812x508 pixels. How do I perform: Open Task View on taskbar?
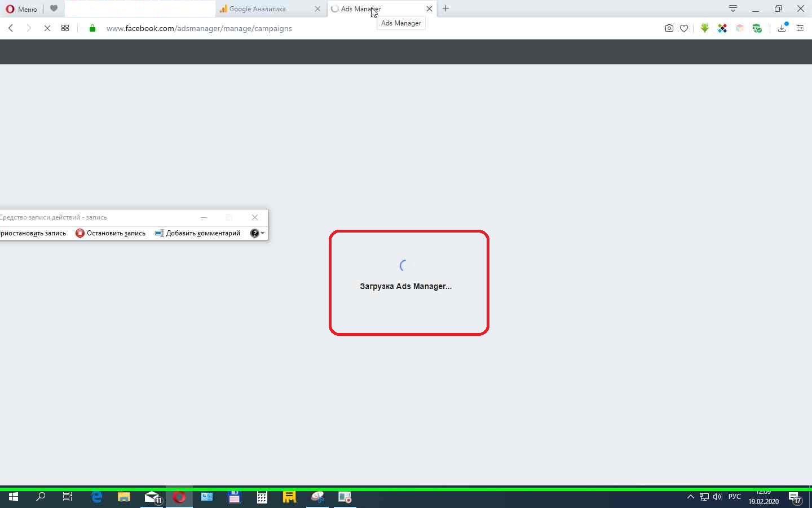[68, 497]
